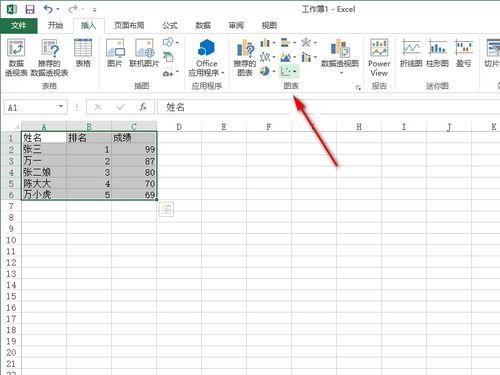This screenshot has height=375, width=500.
Task: Select cell containing 万小虎
Action: (x=44, y=194)
